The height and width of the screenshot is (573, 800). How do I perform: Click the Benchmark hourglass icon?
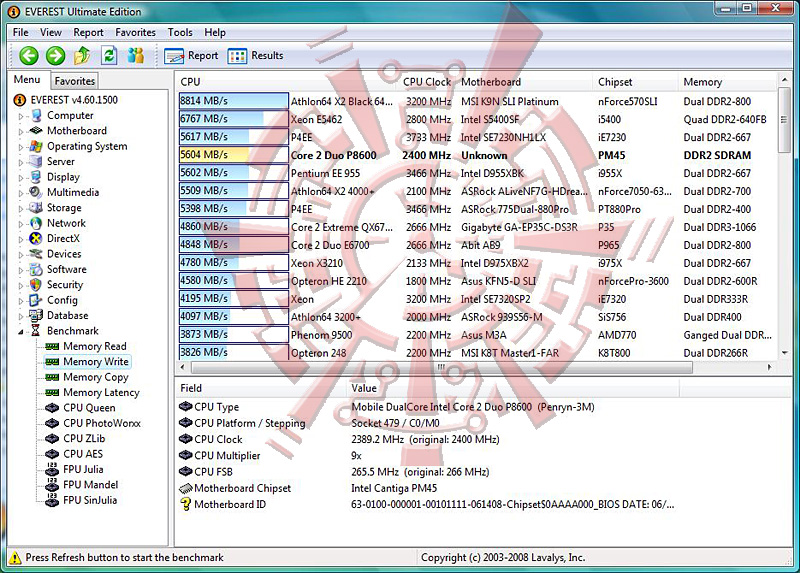tap(36, 331)
